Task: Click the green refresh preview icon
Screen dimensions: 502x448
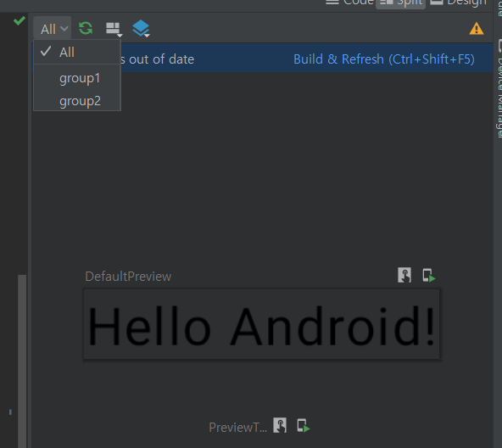Action: [x=86, y=28]
